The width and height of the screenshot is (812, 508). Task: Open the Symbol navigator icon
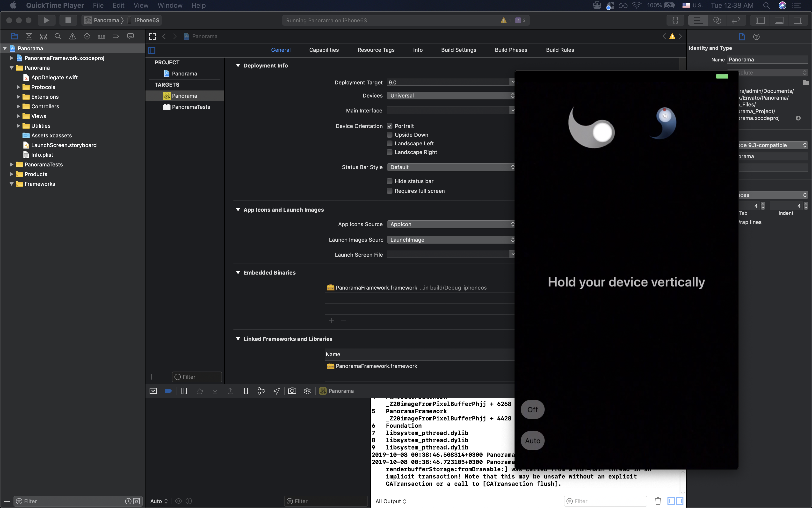[43, 36]
